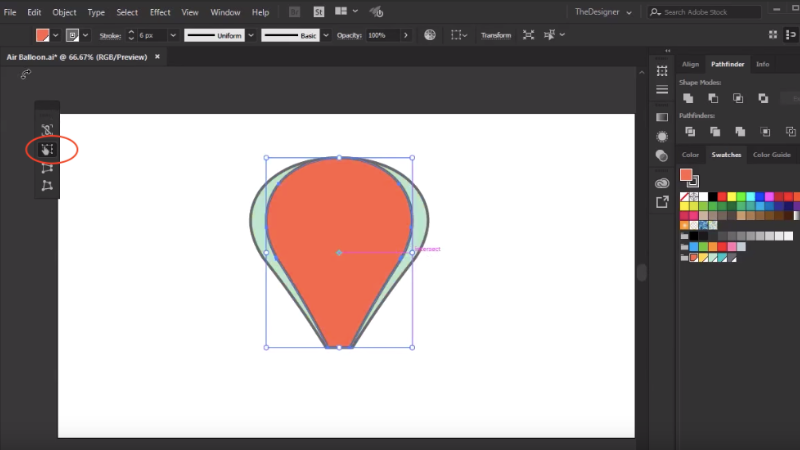Select the Shape Builder tool circled in red
Image resolution: width=800 pixels, height=450 pixels.
pos(47,150)
